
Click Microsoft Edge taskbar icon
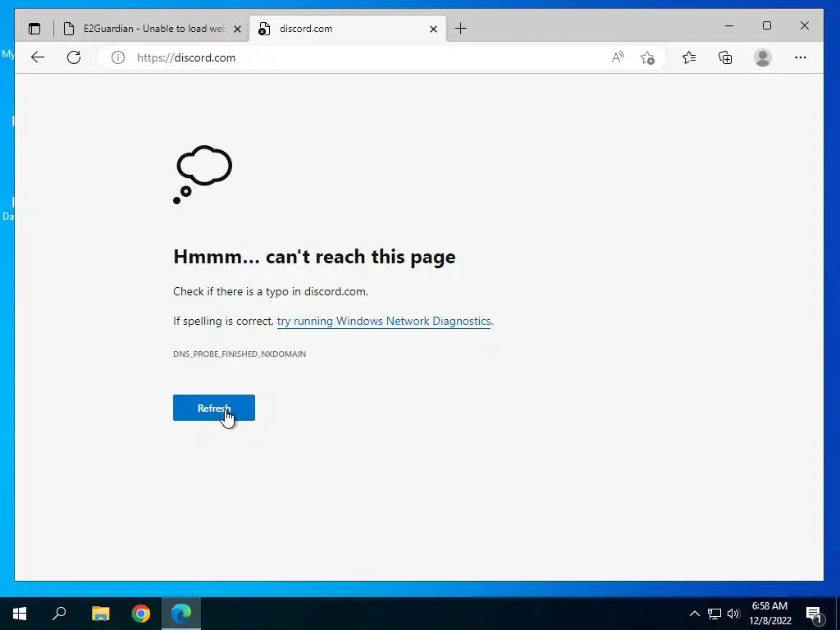181,614
